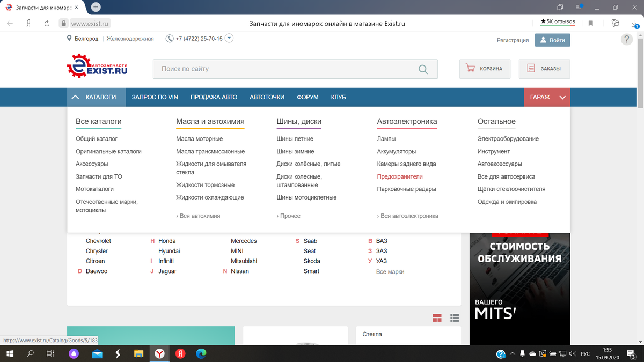Open the Windows Start menu

[x=10, y=353]
